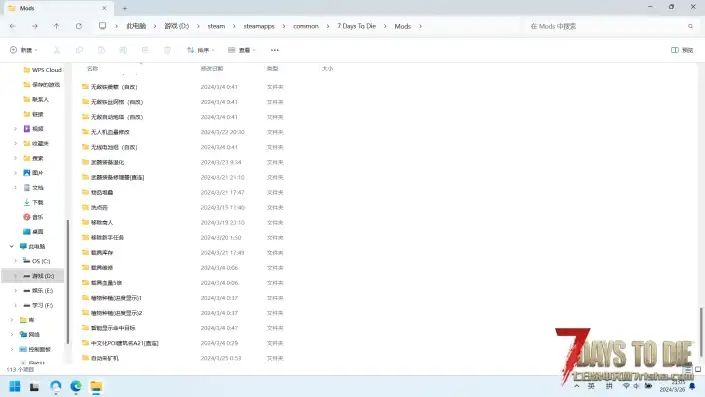Open 桌面 (Desktop) in the sidebar
The height and width of the screenshot is (397, 705).
coord(33,232)
